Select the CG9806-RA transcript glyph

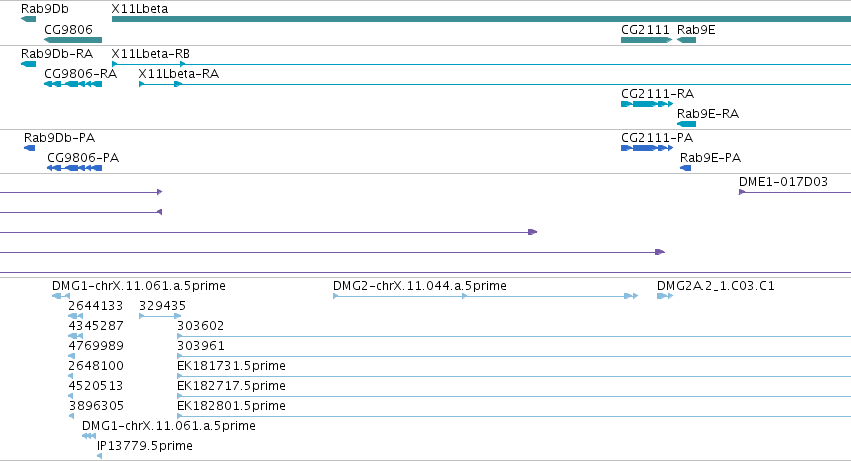point(73,84)
